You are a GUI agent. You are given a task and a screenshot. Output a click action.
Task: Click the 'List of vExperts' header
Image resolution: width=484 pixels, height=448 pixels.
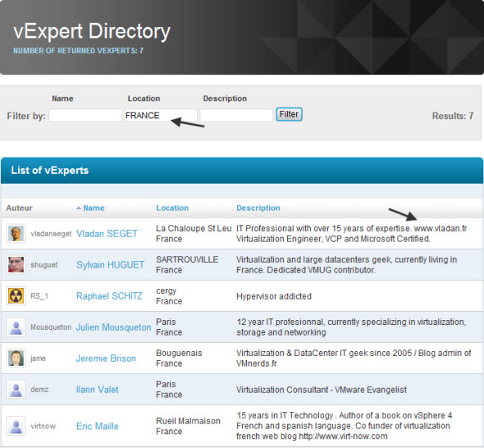click(x=50, y=171)
